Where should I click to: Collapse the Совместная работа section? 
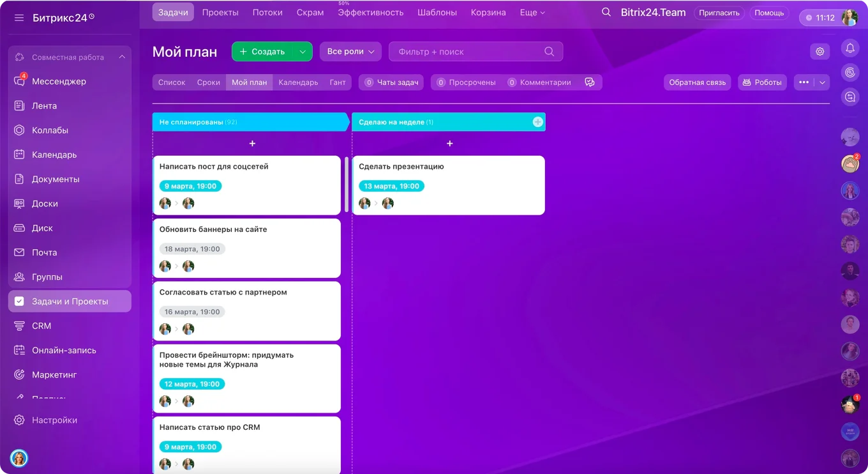coord(122,57)
